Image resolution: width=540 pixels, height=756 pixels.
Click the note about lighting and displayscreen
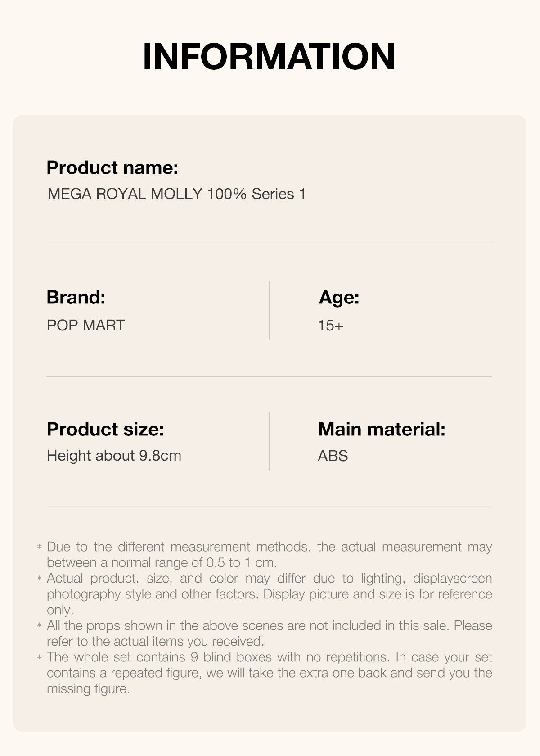pyautogui.click(x=269, y=594)
